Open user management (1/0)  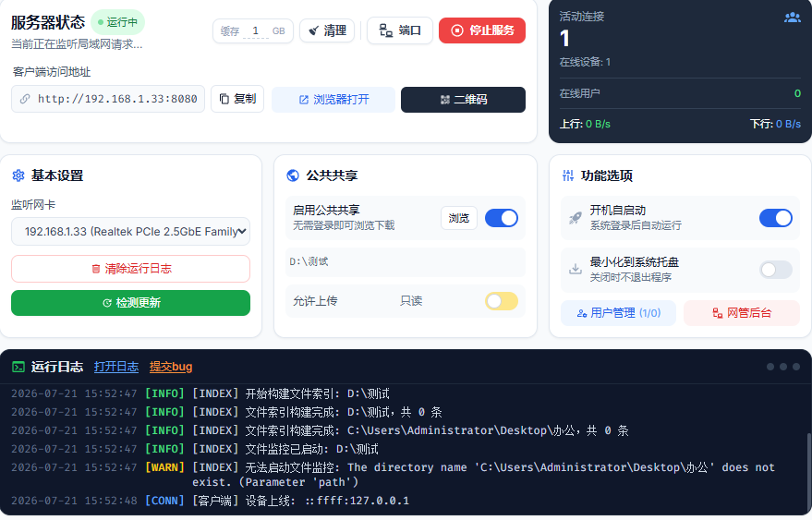coord(618,313)
